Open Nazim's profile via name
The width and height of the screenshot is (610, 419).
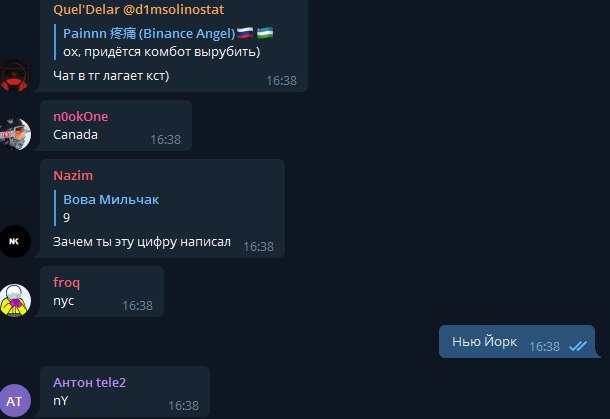73,175
